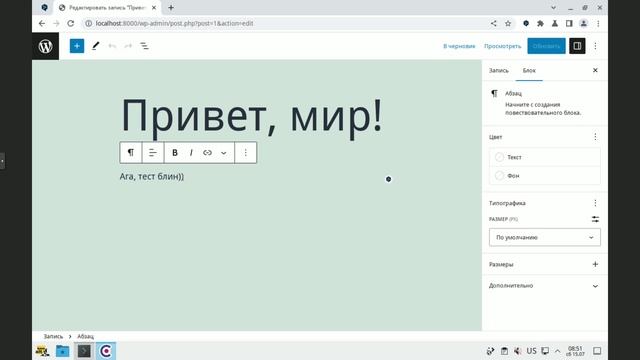Image resolution: width=640 pixels, height=360 pixels.
Task: Toggle custom font size control
Action: (595, 219)
